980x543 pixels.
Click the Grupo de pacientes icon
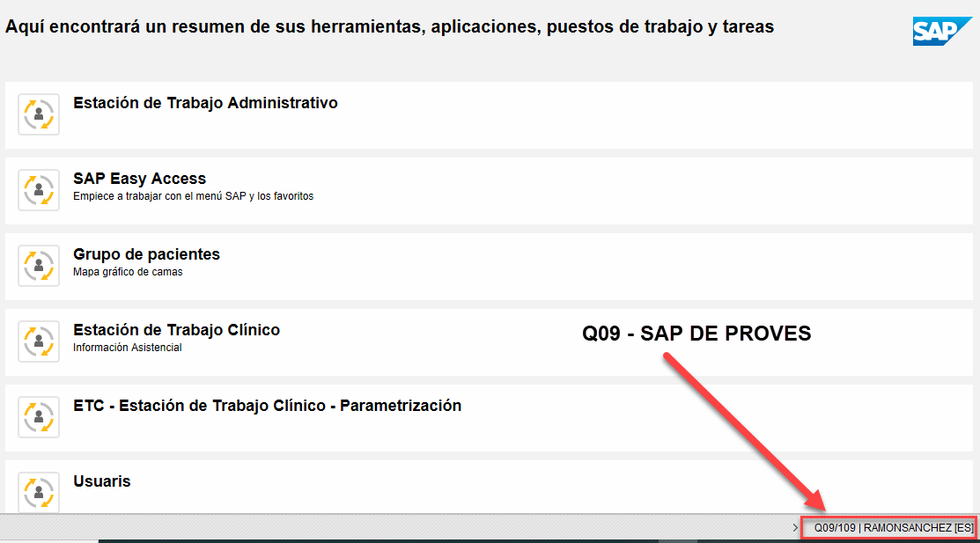[39, 266]
